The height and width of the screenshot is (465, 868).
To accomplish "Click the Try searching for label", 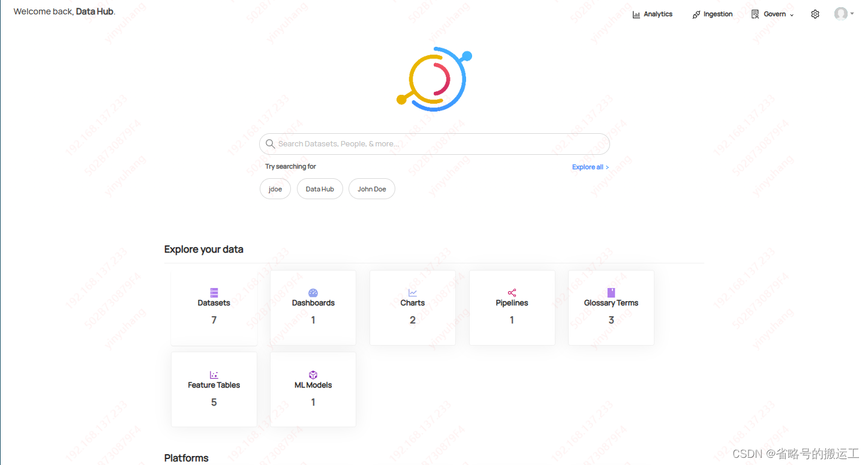I will point(290,167).
